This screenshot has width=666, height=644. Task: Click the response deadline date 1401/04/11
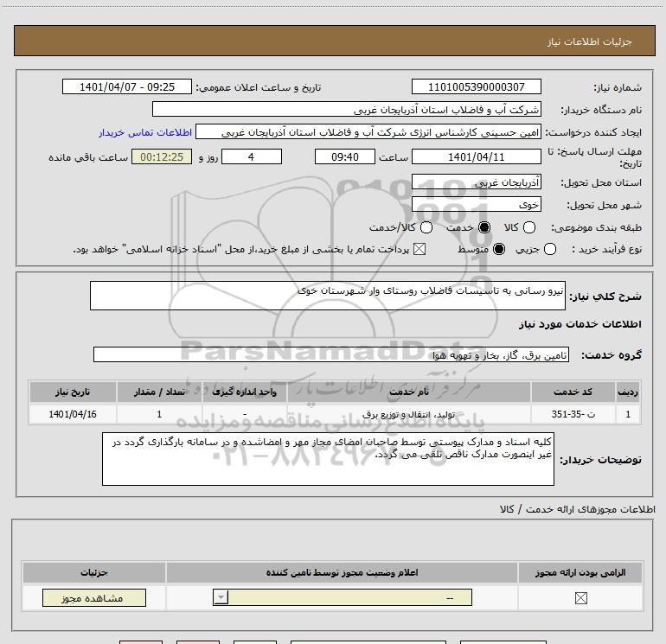(x=476, y=156)
